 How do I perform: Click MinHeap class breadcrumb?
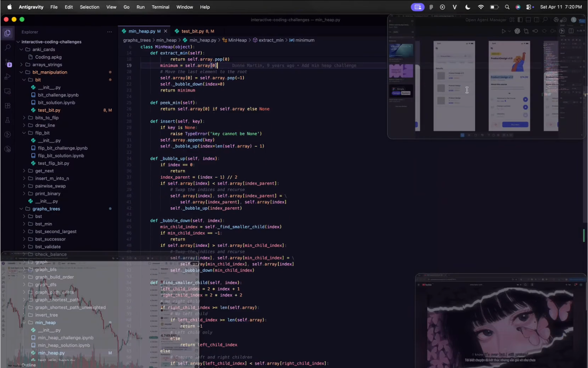[237, 40]
